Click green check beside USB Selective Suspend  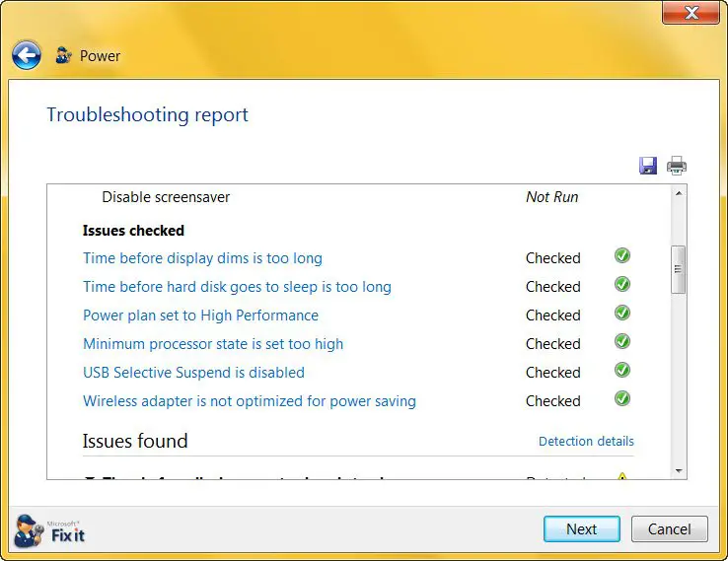pyautogui.click(x=622, y=370)
